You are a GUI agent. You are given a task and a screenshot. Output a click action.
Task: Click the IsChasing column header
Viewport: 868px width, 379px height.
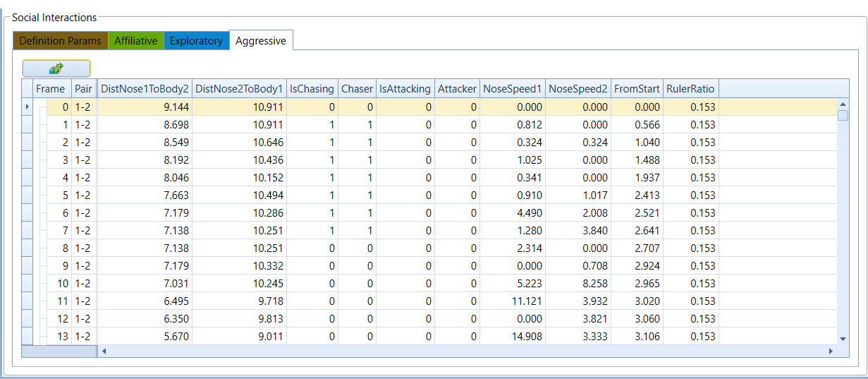tap(312, 89)
